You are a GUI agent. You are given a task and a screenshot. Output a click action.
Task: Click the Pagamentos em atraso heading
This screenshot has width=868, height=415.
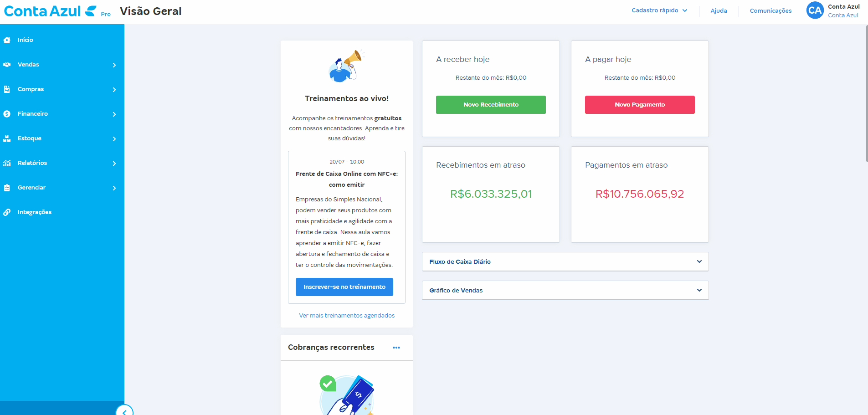point(627,165)
